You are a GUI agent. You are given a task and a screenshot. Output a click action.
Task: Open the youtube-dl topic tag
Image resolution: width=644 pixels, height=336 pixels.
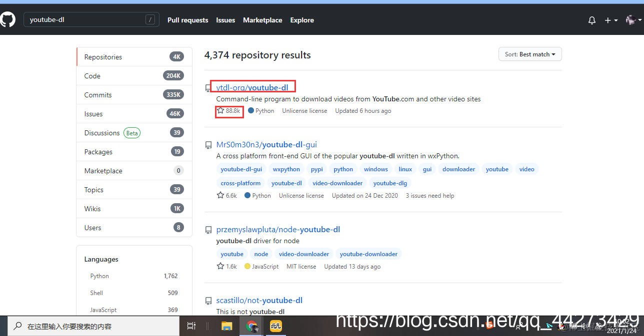(286, 183)
